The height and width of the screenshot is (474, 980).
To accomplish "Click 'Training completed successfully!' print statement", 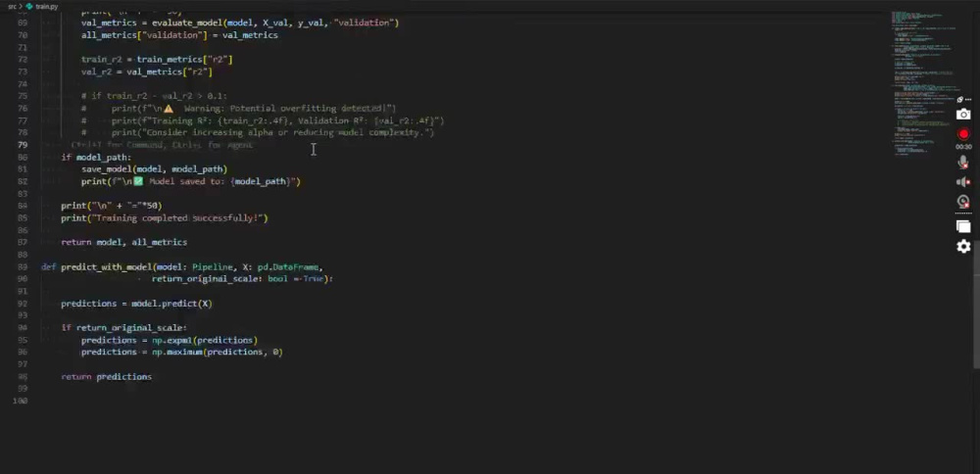I will (165, 218).
